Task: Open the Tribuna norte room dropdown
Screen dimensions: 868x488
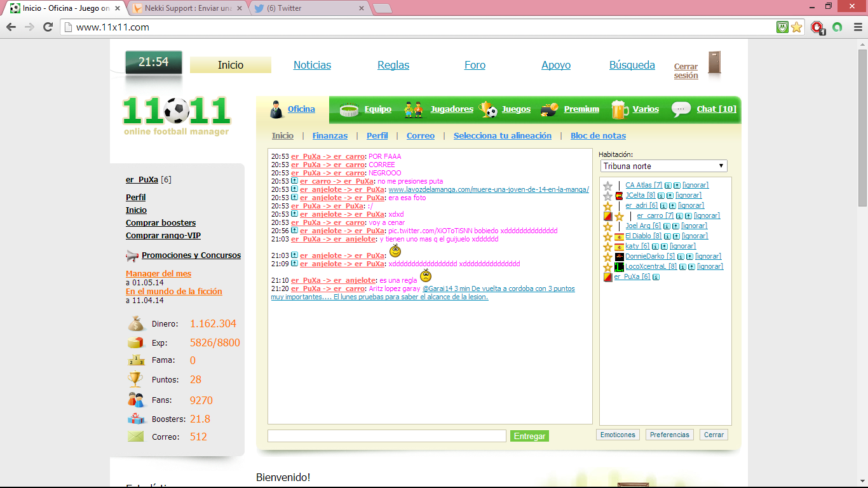Action: [663, 166]
